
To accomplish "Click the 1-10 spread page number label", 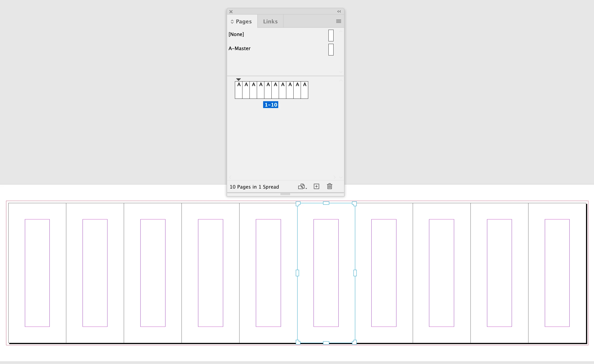I will 270,105.
